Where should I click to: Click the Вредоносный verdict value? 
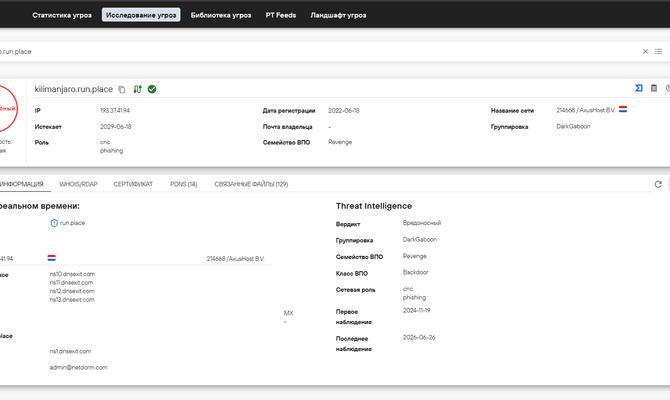[422, 223]
